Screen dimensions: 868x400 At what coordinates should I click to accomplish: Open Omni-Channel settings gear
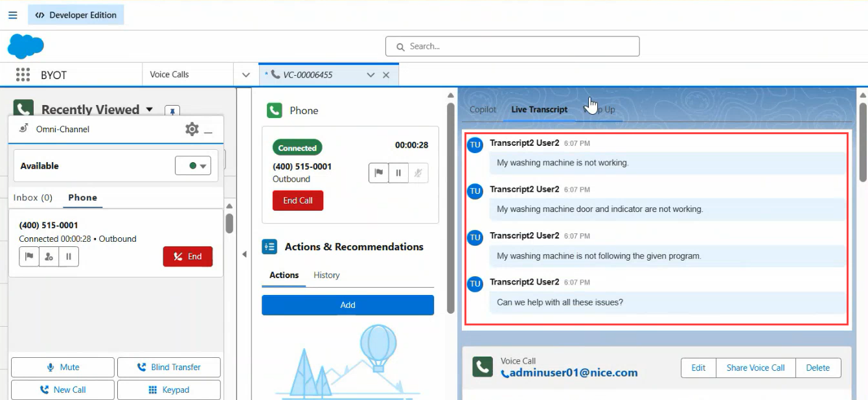click(192, 129)
